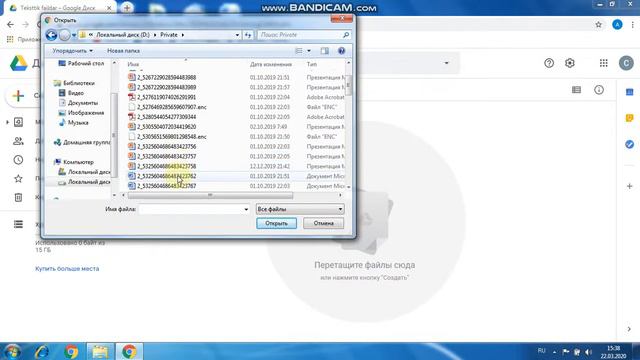The image size is (640, 360).
Task: Follow the Купить больше места link
Action: point(67,269)
